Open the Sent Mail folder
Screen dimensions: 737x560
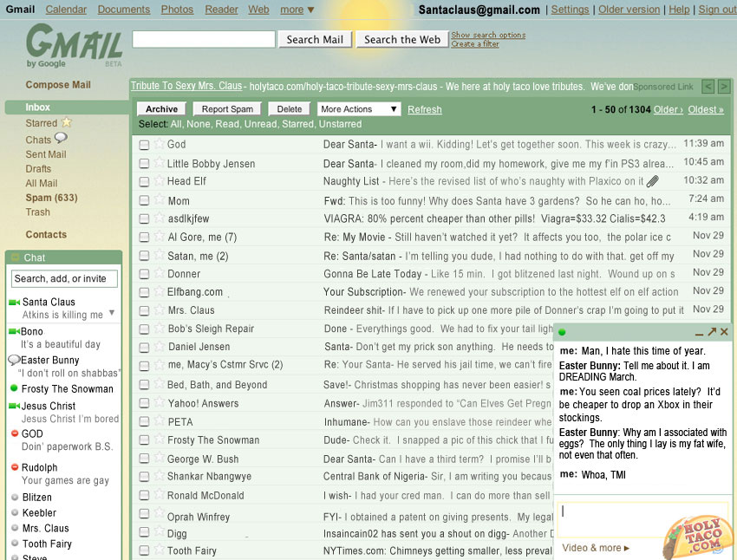pos(46,154)
